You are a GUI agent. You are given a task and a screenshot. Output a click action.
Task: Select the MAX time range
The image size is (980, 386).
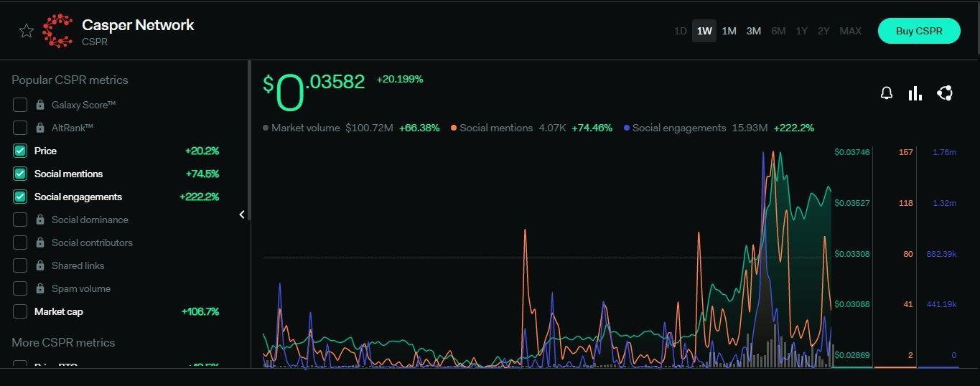[x=850, y=31]
